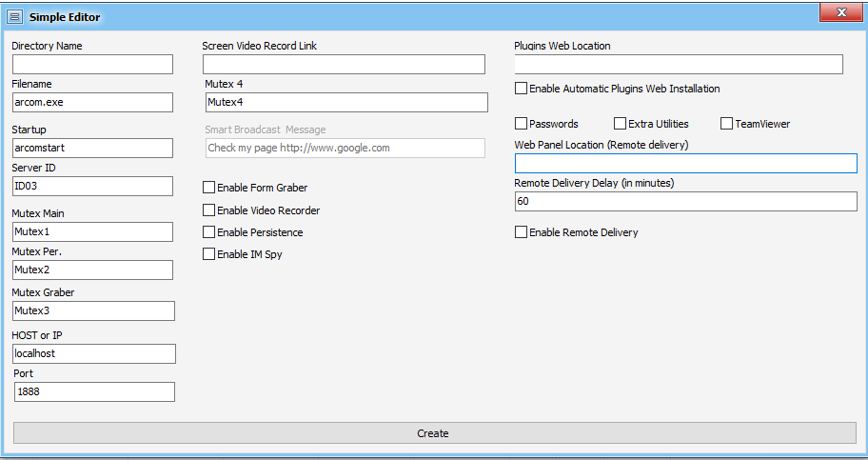868x460 pixels.
Task: Check the Enable IM Spy option
Action: coord(209,254)
